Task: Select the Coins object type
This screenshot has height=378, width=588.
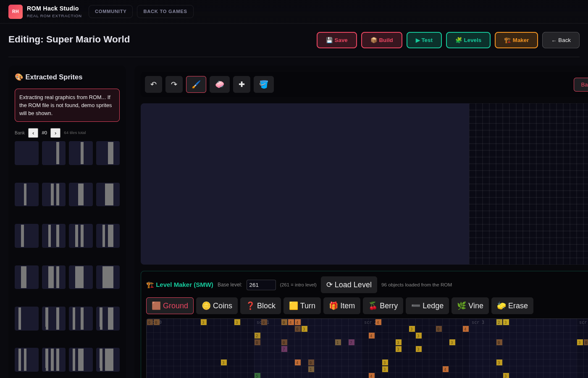Action: coord(217,306)
